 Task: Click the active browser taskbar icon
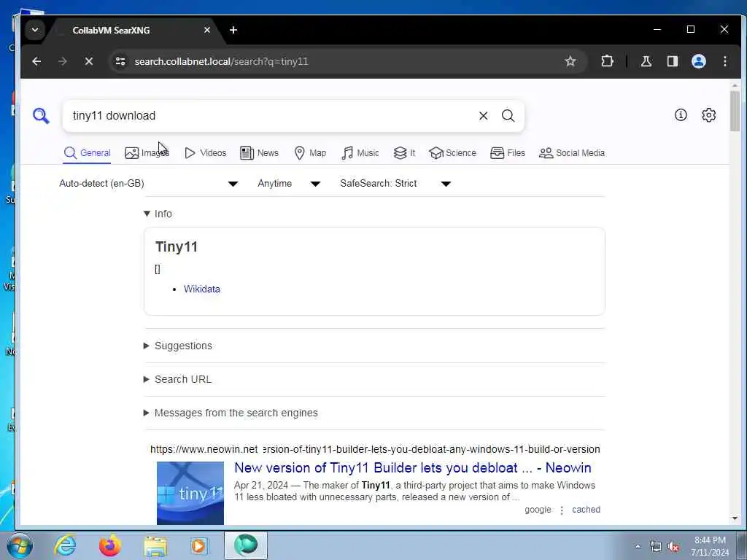pos(246,545)
